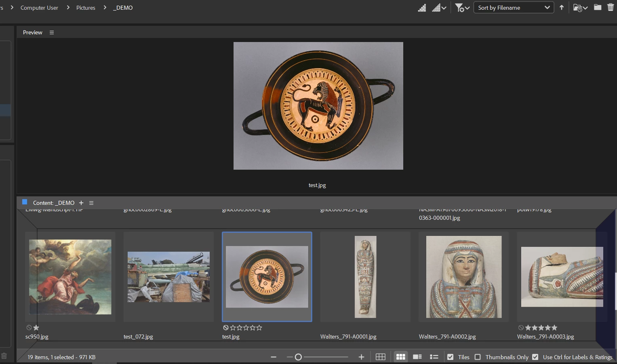The height and width of the screenshot is (364, 617).
Task: Select the Content: _DEMO tab
Action: tap(54, 203)
